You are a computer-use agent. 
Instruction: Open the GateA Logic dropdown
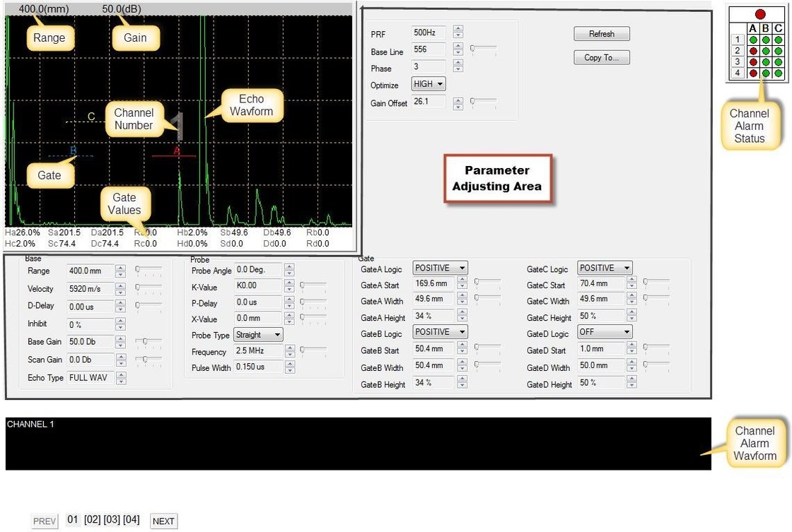(x=441, y=268)
